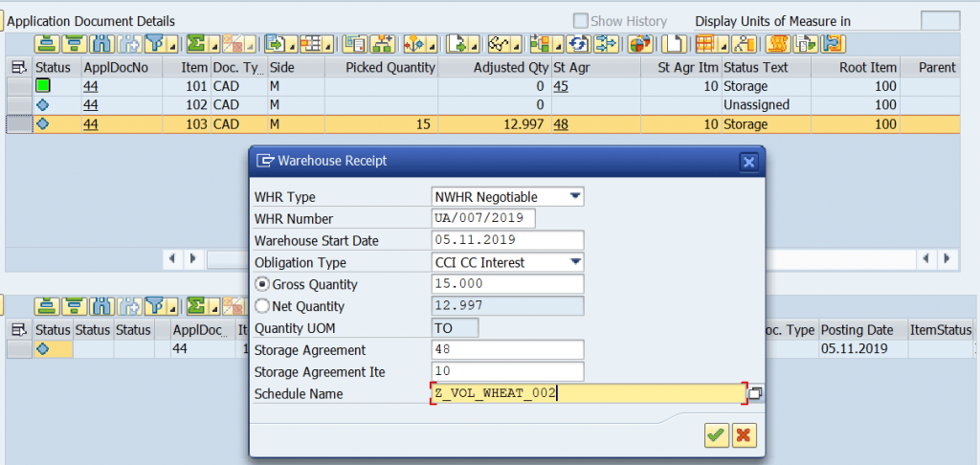
Task: Click the glasses display icon in the upper toolbar
Action: point(499,44)
